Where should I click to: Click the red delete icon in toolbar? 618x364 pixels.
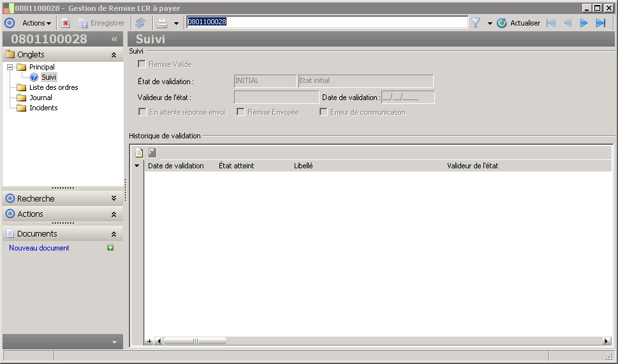pyautogui.click(x=66, y=23)
